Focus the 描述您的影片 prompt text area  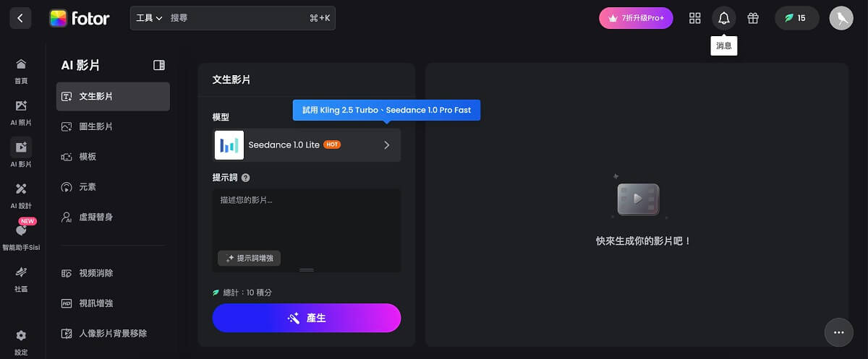[307, 219]
